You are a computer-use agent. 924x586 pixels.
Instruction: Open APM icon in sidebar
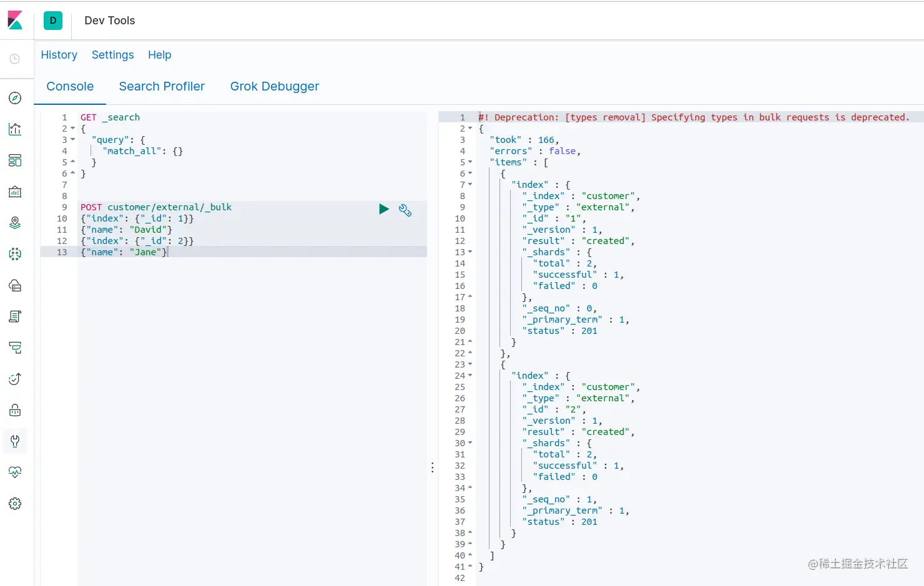point(15,348)
